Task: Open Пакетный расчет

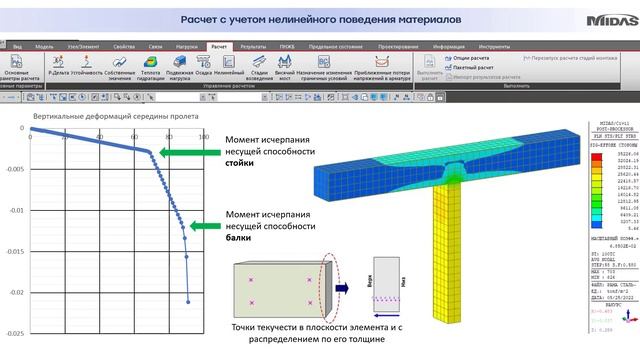Action: click(469, 67)
